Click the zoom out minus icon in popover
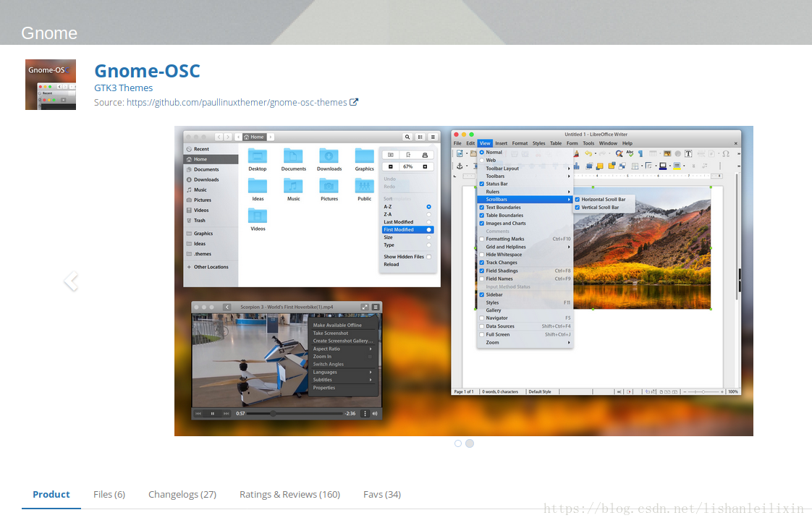The image size is (812, 523). [x=391, y=167]
